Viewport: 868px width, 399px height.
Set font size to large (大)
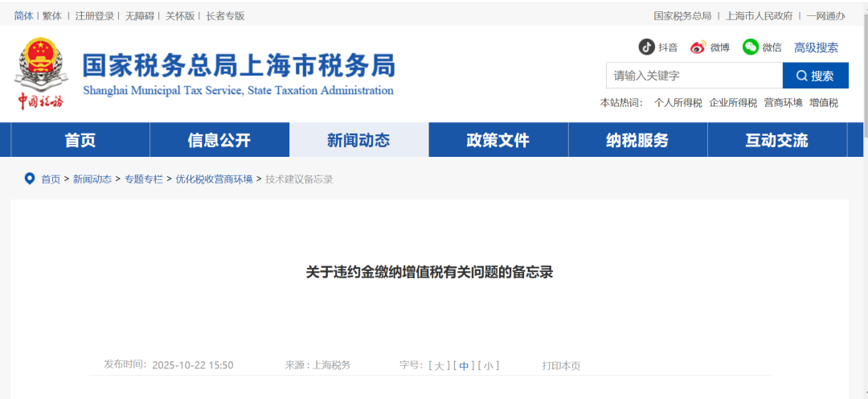(439, 365)
